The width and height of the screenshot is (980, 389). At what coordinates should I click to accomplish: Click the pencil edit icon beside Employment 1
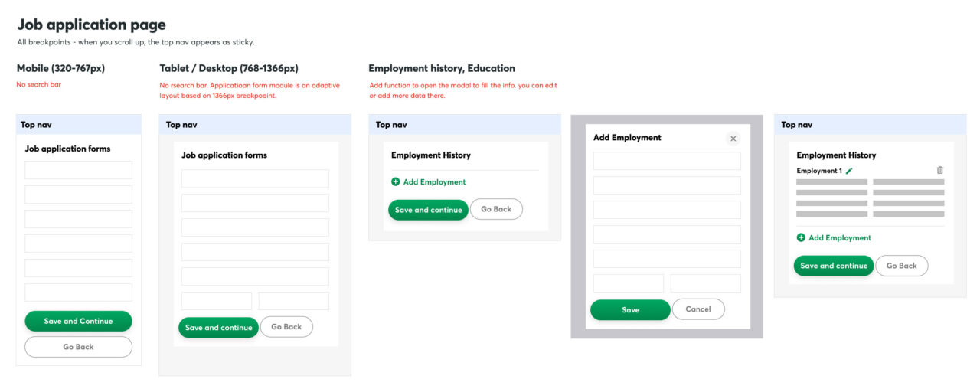click(x=849, y=171)
